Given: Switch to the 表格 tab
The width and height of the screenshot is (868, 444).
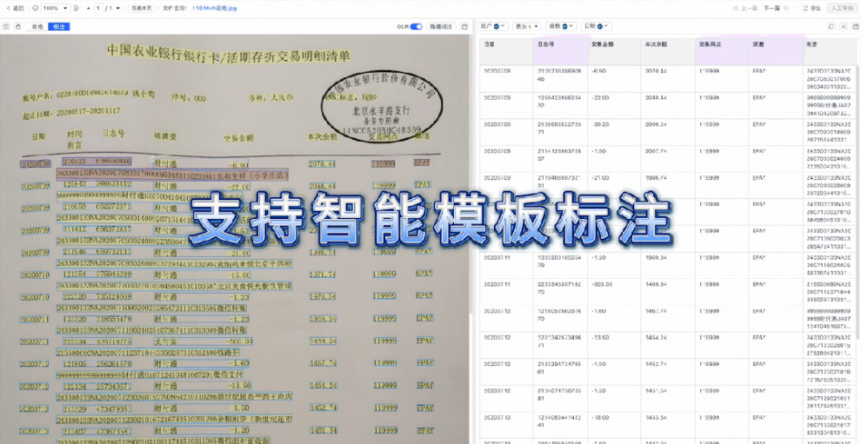Looking at the screenshot, I should [x=37, y=27].
